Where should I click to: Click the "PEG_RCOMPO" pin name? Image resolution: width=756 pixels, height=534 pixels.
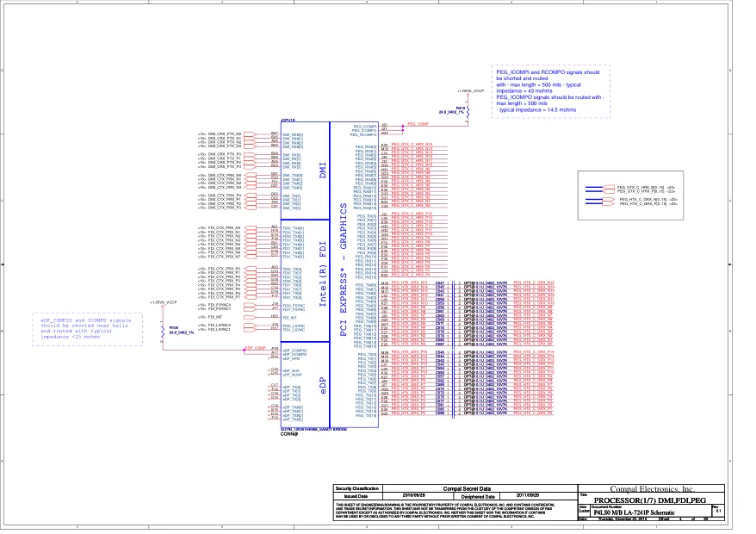[x=364, y=134]
